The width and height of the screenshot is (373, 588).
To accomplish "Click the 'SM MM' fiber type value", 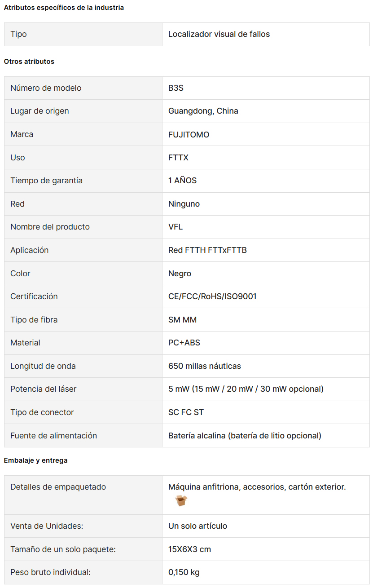I will 183,320.
